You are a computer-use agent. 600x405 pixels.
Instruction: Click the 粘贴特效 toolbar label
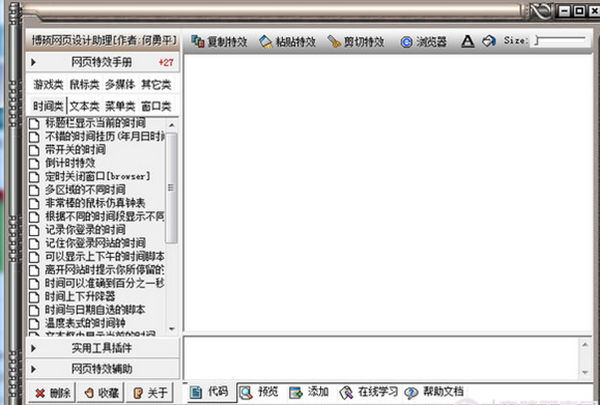(295, 42)
